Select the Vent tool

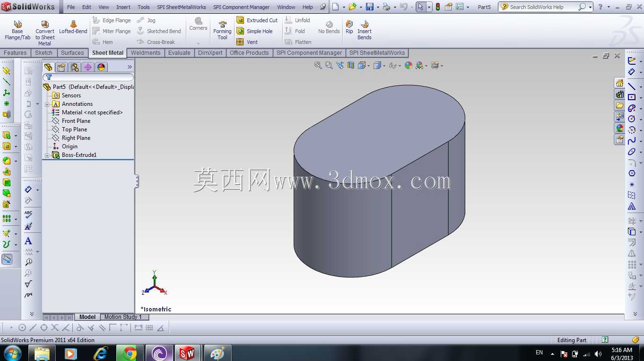click(x=247, y=42)
